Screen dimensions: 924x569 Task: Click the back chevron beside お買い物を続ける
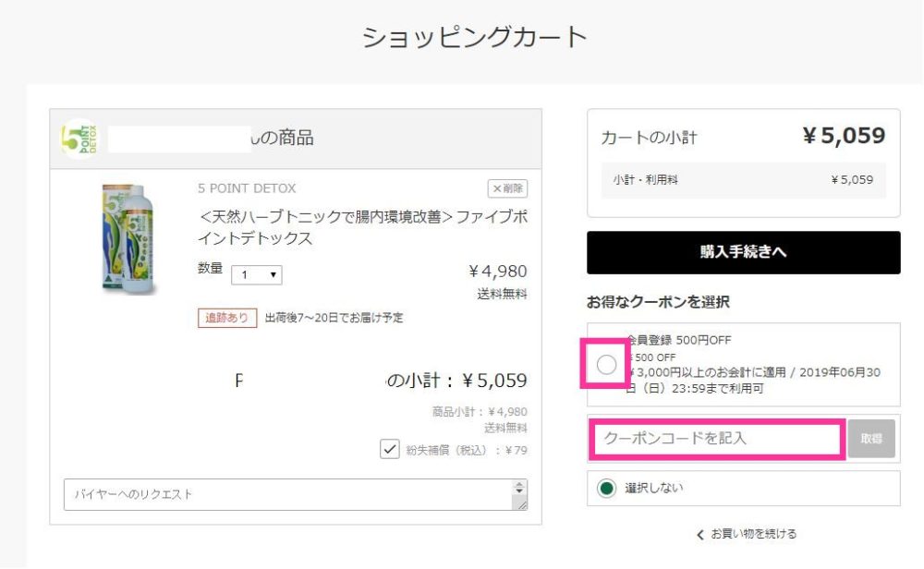click(x=700, y=534)
